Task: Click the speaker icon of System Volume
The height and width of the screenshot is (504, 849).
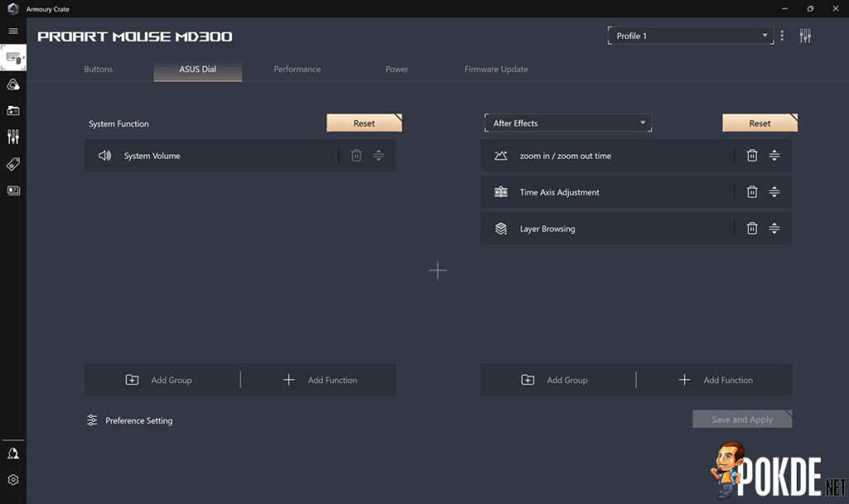Action: click(104, 155)
